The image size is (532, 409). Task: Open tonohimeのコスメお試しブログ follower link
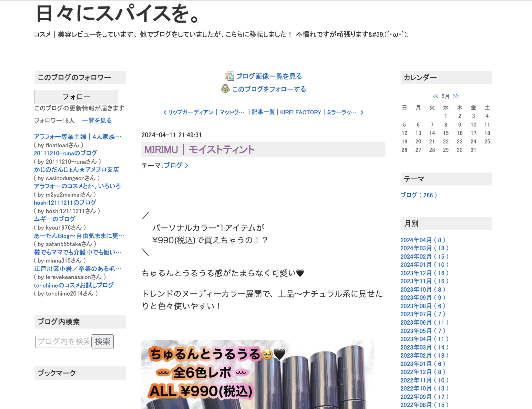[x=74, y=285]
